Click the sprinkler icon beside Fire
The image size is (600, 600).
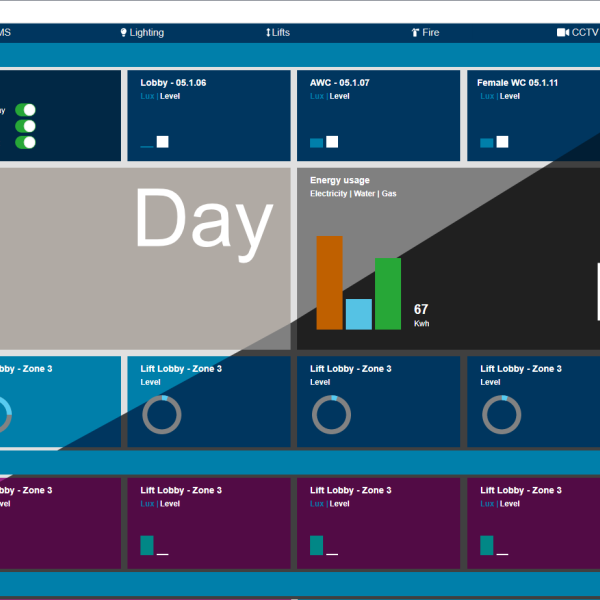point(415,33)
